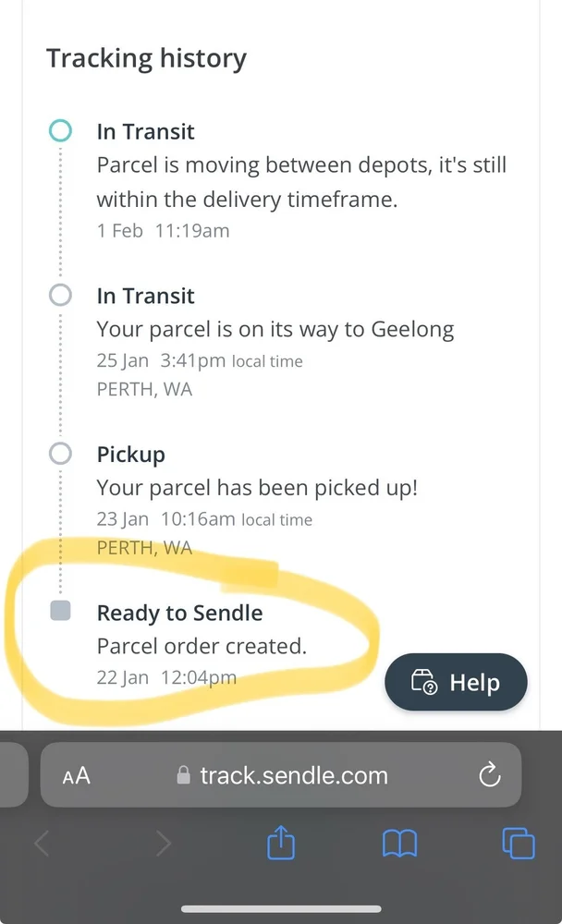Open the bookmarks book icon

coord(400,844)
